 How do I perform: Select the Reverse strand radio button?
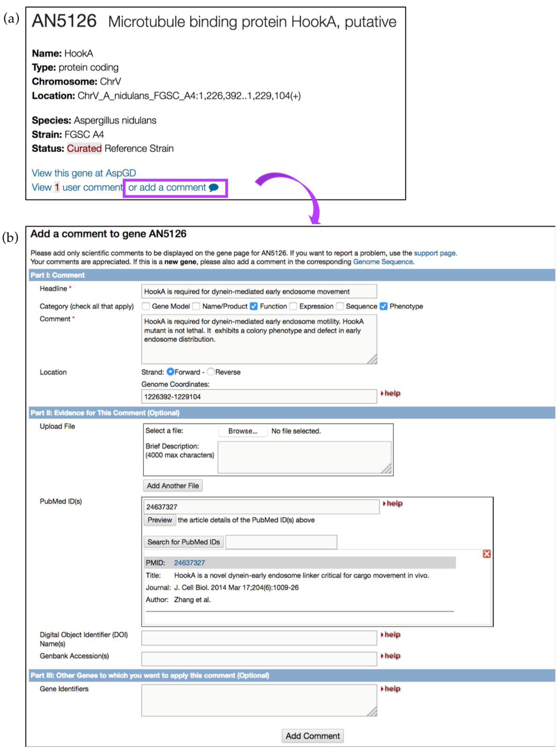210,372
